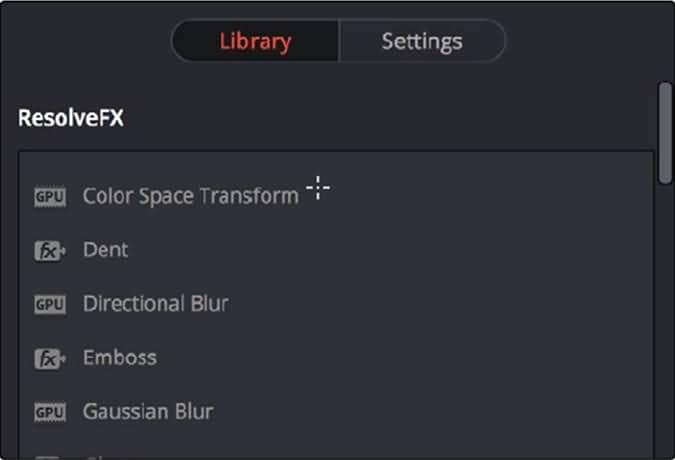The height and width of the screenshot is (460, 675).
Task: Open the Settings tab
Action: pyautogui.click(x=421, y=42)
